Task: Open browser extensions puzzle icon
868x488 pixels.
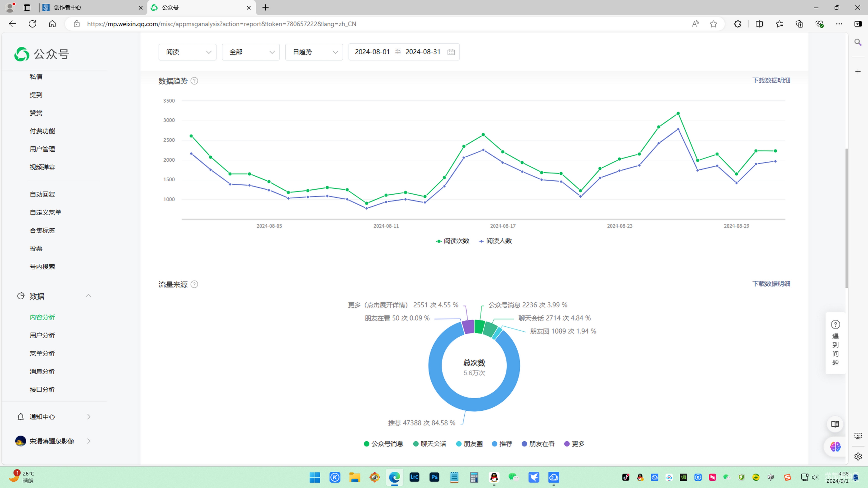Action: tap(737, 24)
